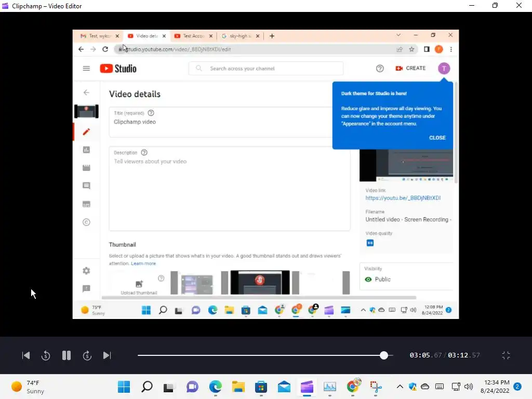Viewport: 532px width, 399px height.
Task: Open the 12:34 PM clock and calendar
Action: (495, 387)
